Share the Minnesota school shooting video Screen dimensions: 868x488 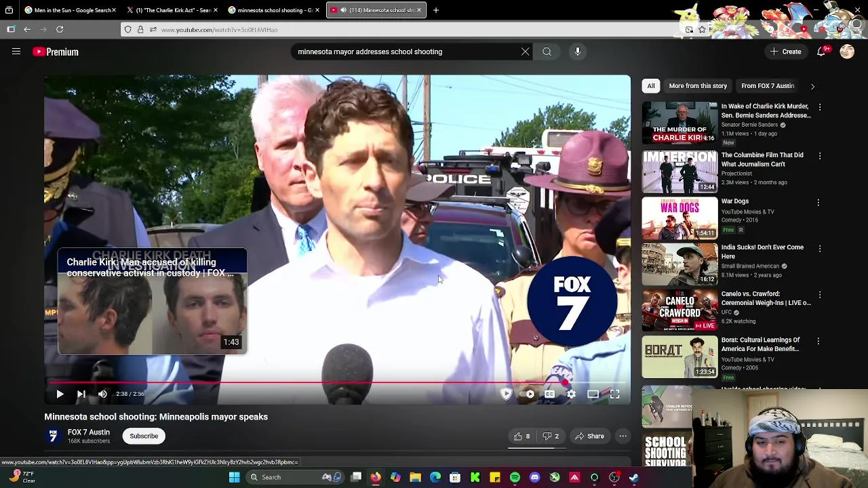pos(589,436)
